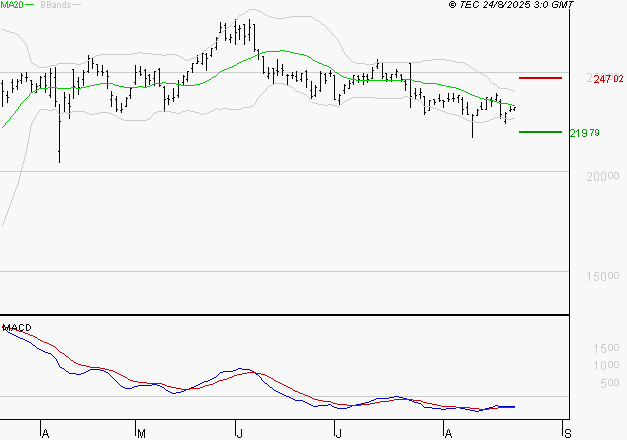Click the first A month marker
627x440 pixels.
[46, 434]
